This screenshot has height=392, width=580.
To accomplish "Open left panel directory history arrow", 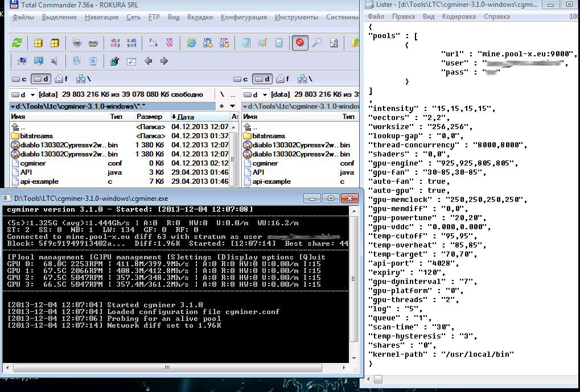I will 232,106.
